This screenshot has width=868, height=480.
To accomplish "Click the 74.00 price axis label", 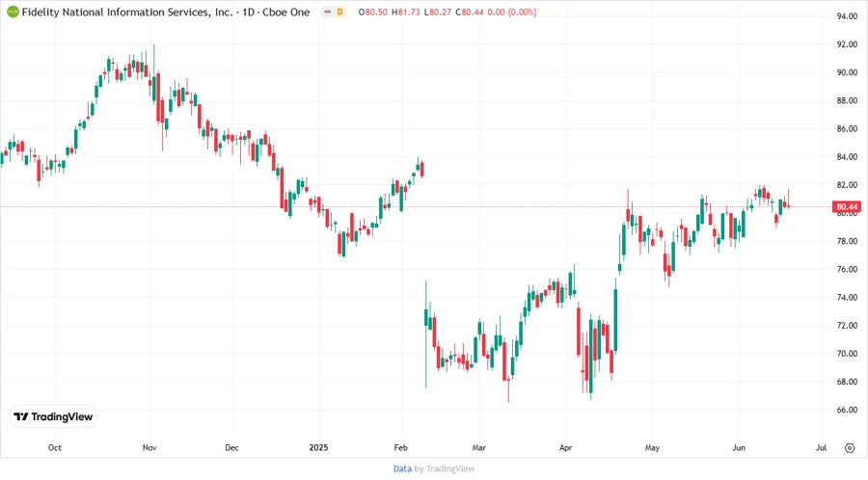I will point(847,298).
